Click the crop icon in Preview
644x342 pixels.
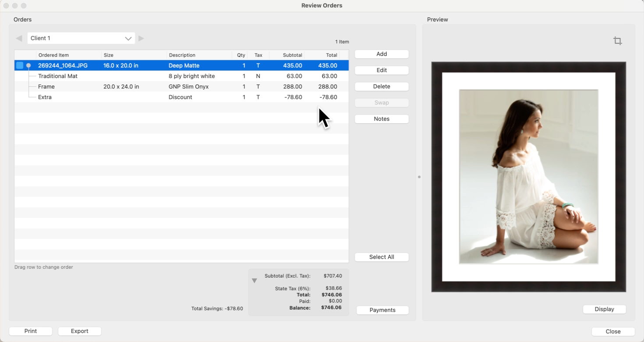tap(617, 41)
